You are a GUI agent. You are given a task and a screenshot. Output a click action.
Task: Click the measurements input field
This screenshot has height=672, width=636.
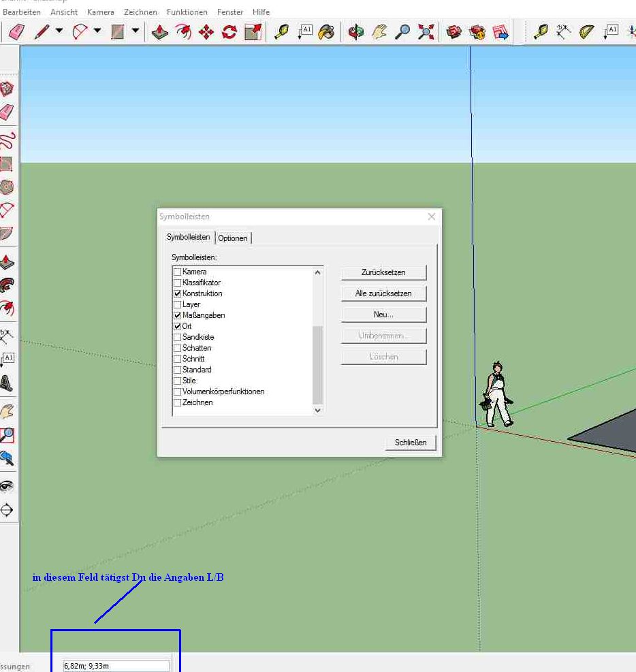(116, 666)
